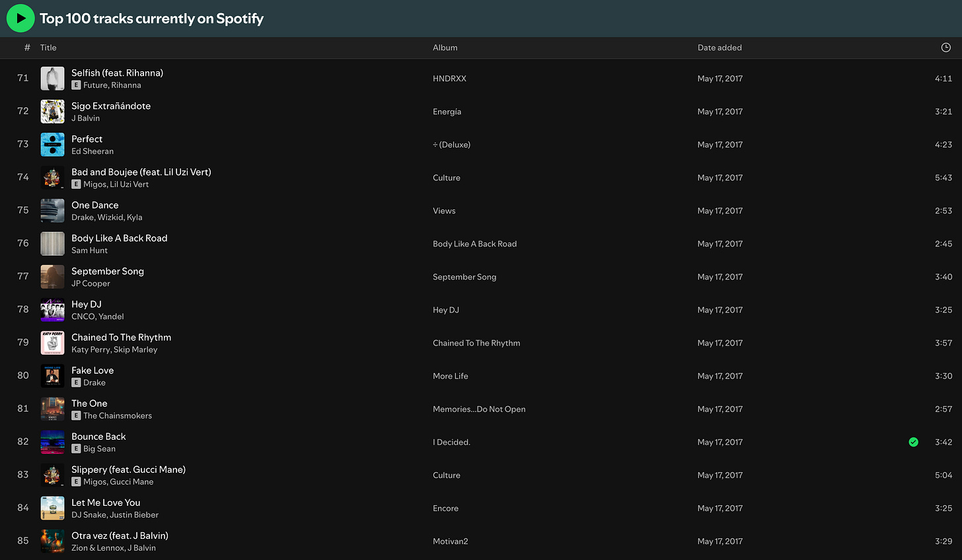This screenshot has width=962, height=560.
Task: Open the I Decided. album link
Action: [451, 442]
